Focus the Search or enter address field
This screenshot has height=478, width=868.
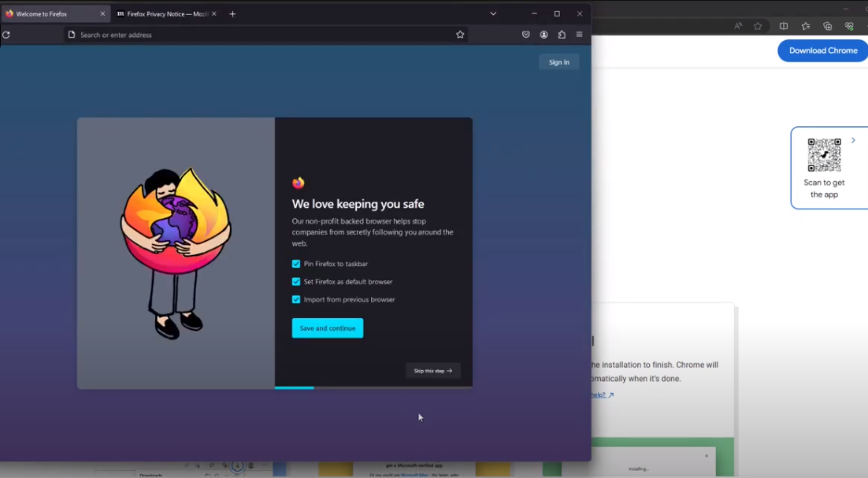tap(260, 35)
